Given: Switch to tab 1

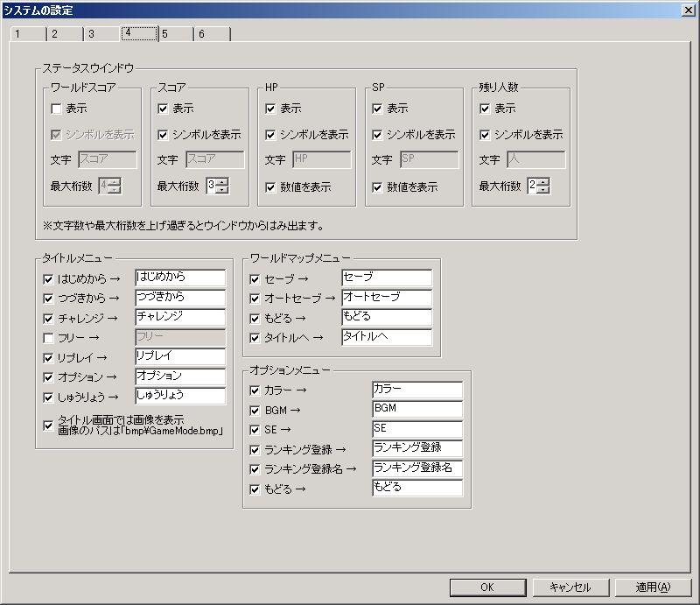Looking at the screenshot, I should (28, 34).
